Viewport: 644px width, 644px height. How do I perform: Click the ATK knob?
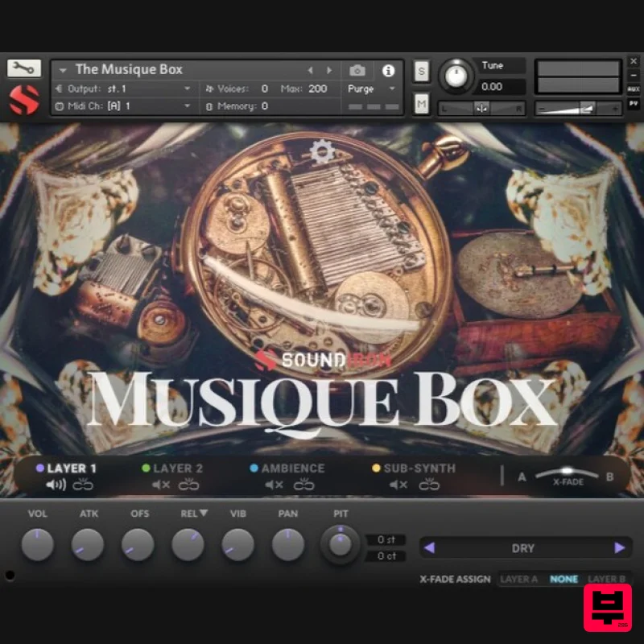coord(88,545)
